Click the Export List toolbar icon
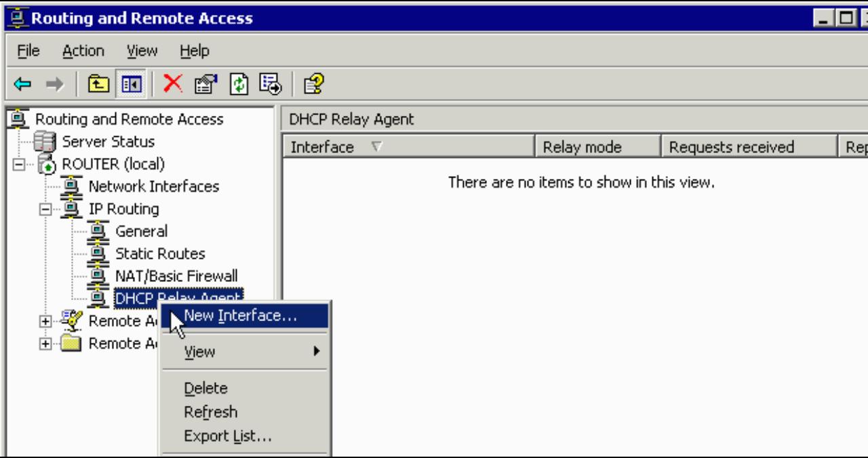Viewport: 868px width, 458px height. coord(270,85)
